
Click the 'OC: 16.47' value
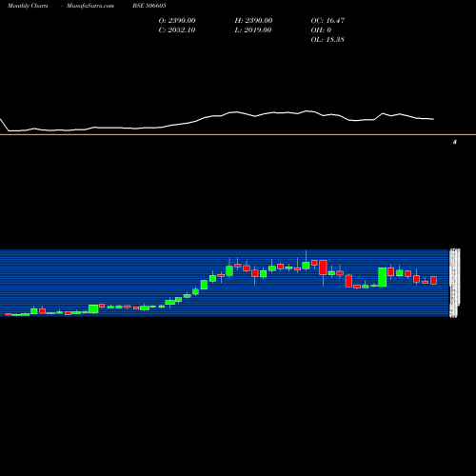tap(327, 21)
